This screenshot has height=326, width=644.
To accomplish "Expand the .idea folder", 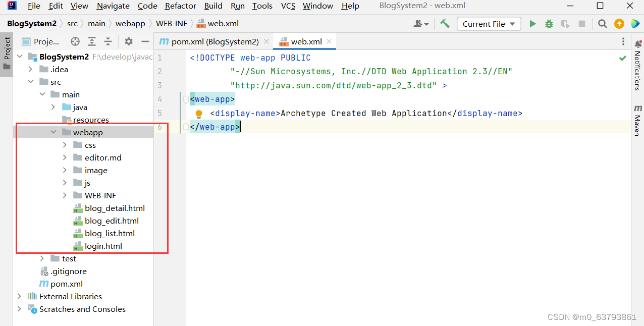I will [30, 69].
